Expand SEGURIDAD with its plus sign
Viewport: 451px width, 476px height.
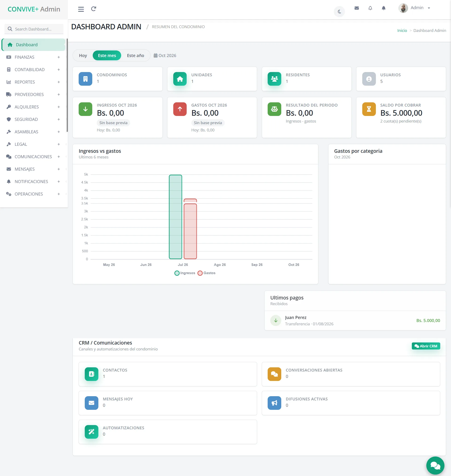pos(59,119)
